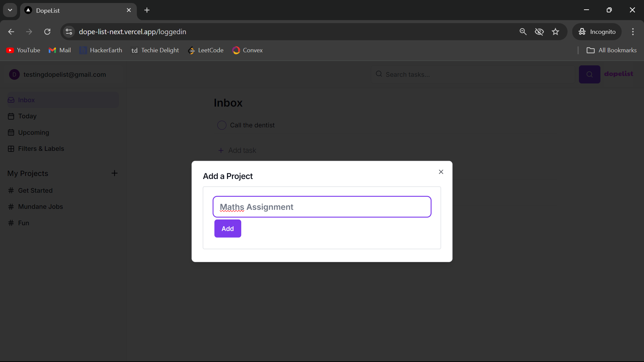Click the purple Add button

[x=227, y=229]
